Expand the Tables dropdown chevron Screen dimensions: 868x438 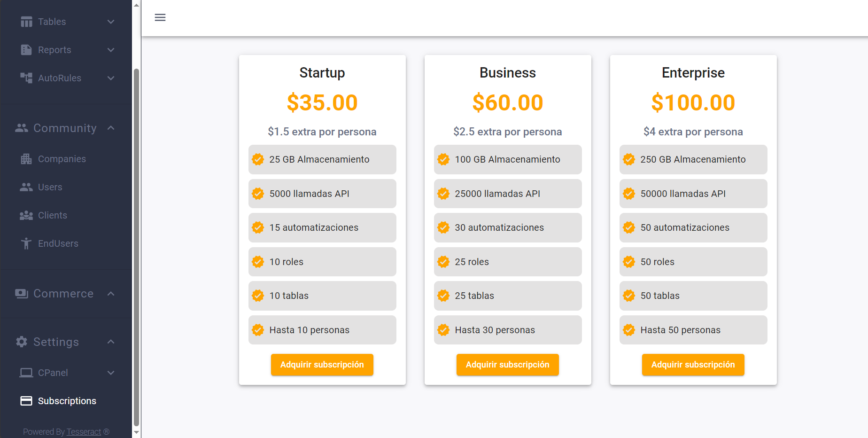coord(111,22)
